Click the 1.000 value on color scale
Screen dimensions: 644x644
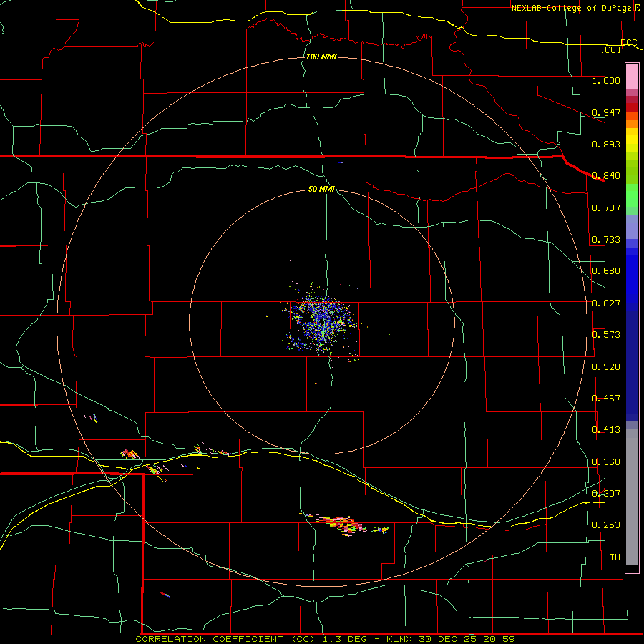[606, 80]
